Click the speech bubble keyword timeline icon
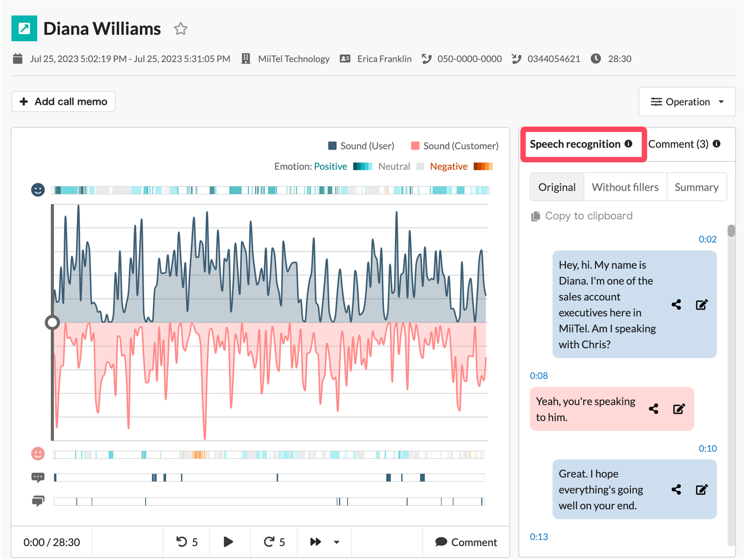The image size is (745, 560). pyautogui.click(x=38, y=477)
